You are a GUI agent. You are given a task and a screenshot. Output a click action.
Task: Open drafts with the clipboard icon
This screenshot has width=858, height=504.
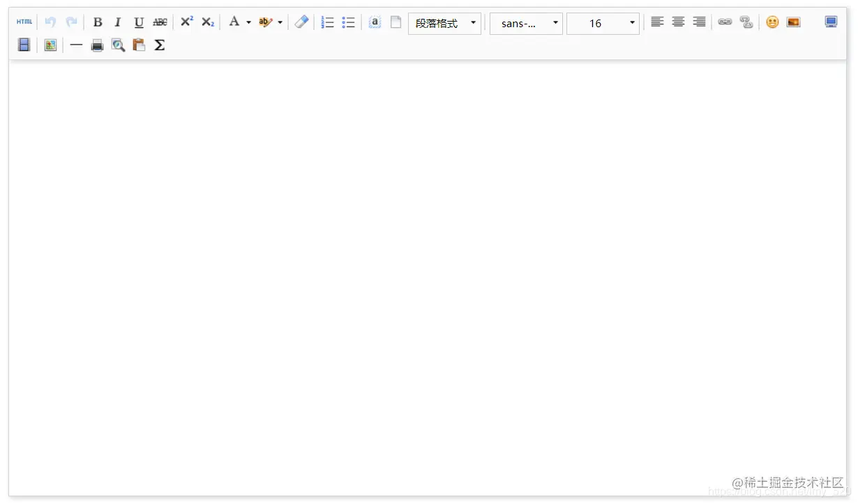pos(139,45)
